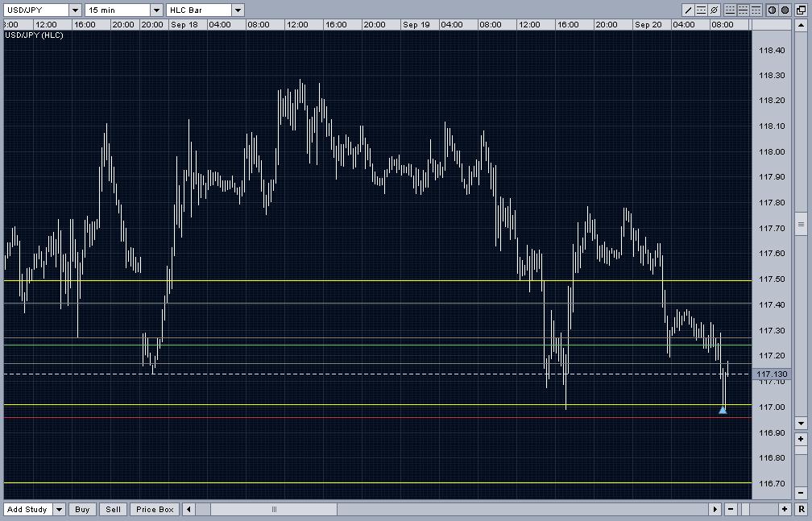Select the horizontal lines drawing tool
The width and height of the screenshot is (812, 521).
pos(702,10)
